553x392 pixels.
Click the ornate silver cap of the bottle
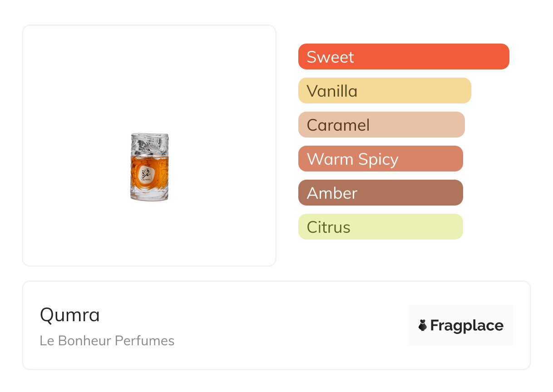click(149, 144)
